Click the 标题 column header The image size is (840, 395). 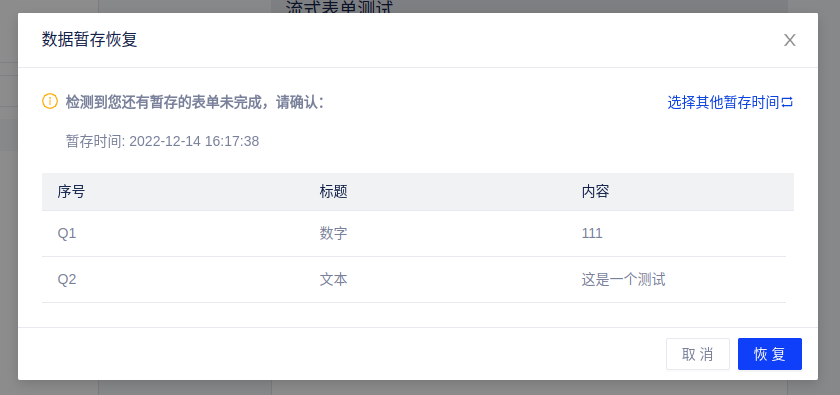[334, 192]
